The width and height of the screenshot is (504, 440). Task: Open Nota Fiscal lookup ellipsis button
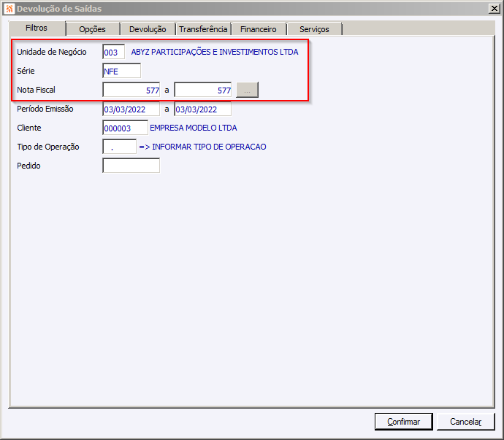pos(247,90)
